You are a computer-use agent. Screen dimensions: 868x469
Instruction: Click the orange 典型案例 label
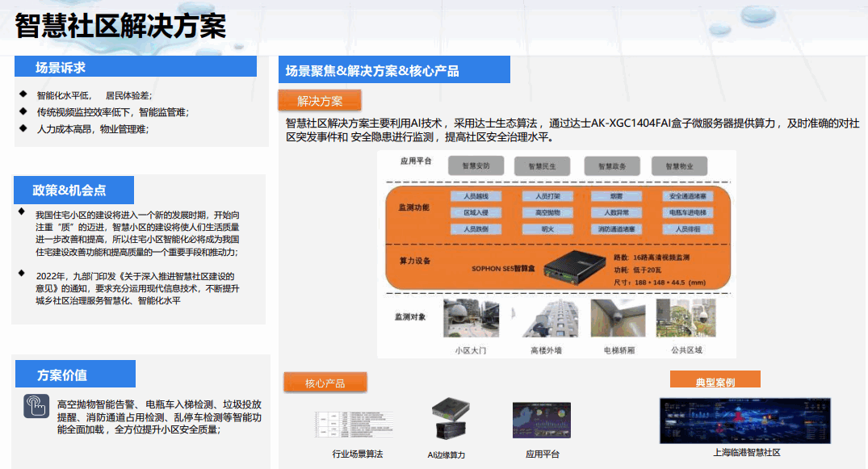pyautogui.click(x=715, y=381)
